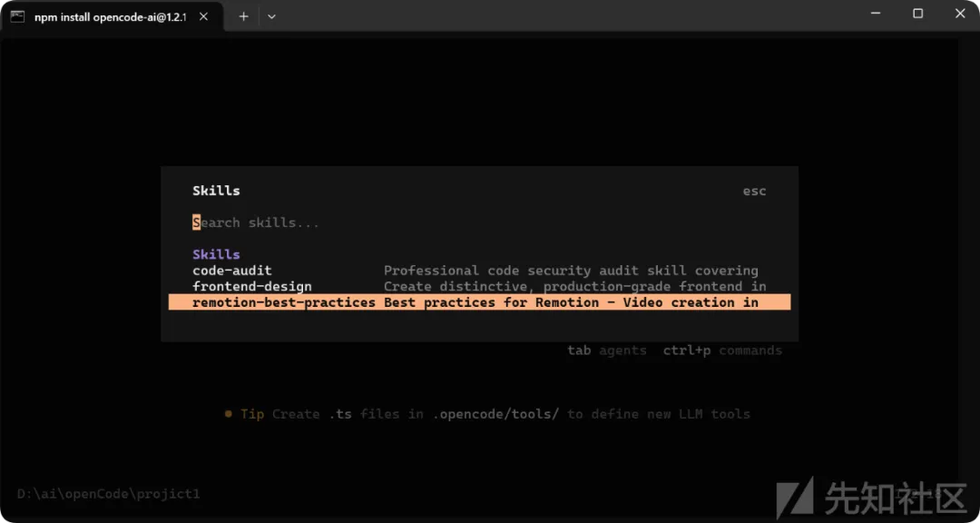Click the Tip text about .opencode/tools/

click(487, 414)
